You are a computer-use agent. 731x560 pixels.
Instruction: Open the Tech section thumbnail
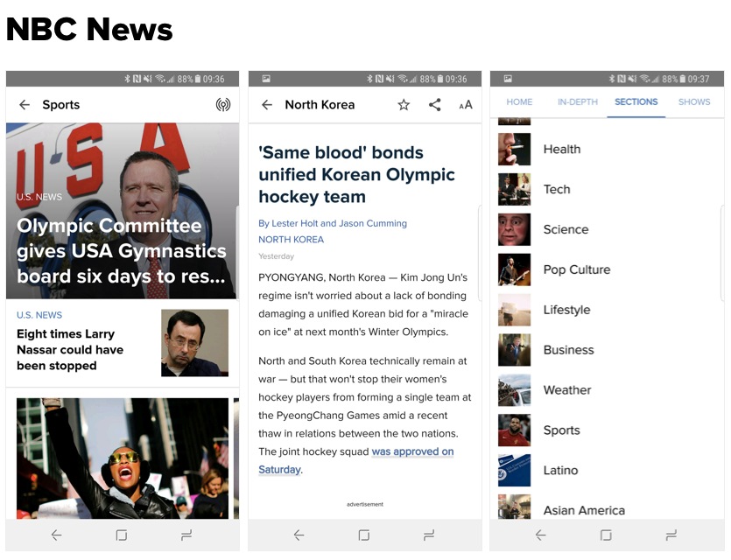tap(514, 189)
